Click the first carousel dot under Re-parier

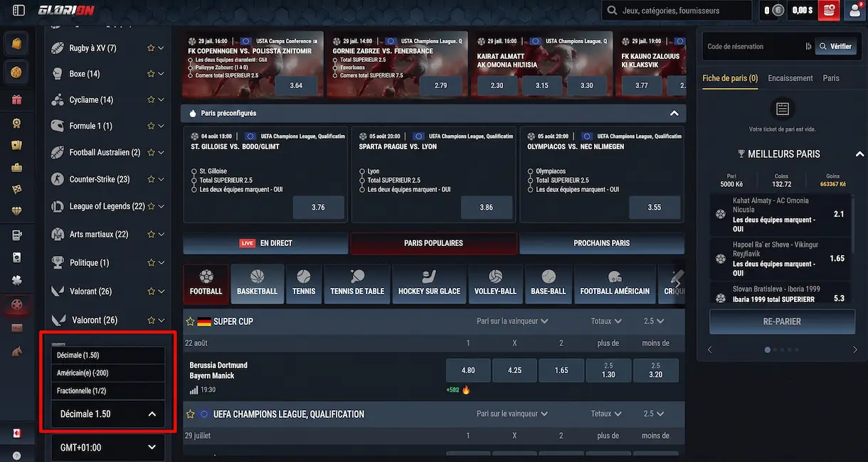click(x=767, y=350)
